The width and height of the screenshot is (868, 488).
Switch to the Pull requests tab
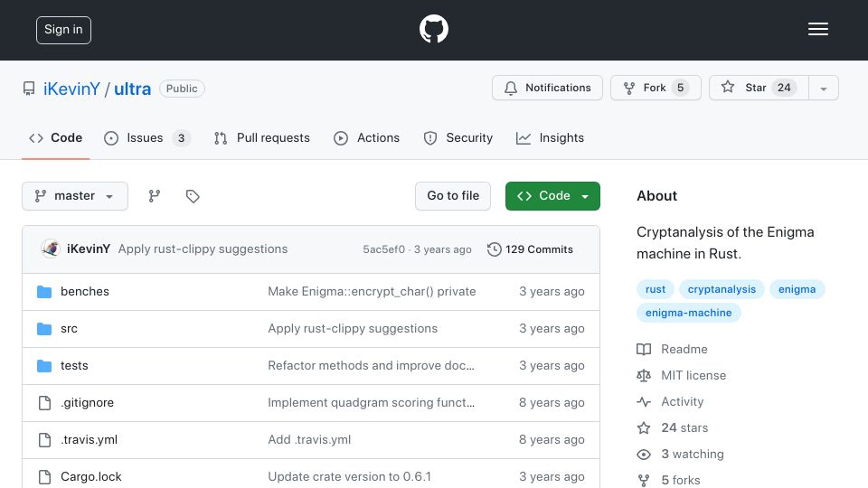[262, 137]
